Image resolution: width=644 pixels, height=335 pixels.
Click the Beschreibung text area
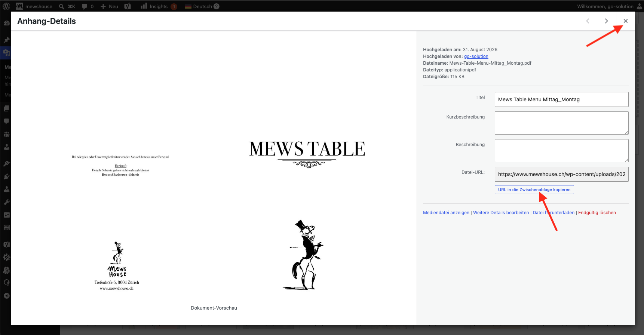pyautogui.click(x=561, y=151)
